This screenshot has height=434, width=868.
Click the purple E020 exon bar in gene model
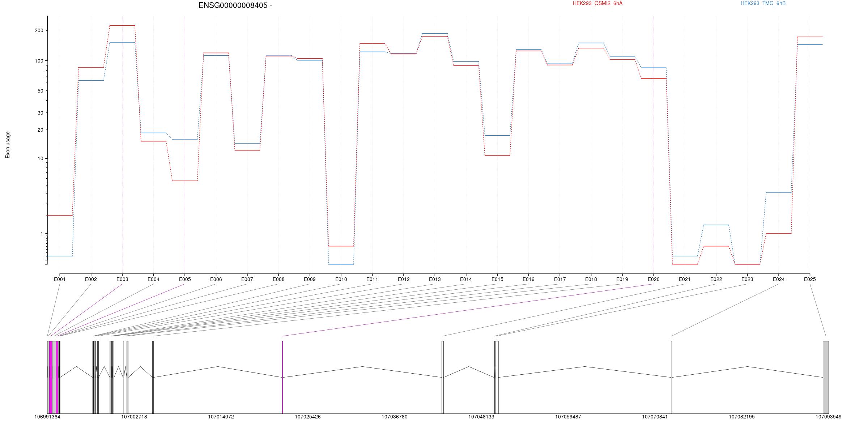click(x=282, y=377)
